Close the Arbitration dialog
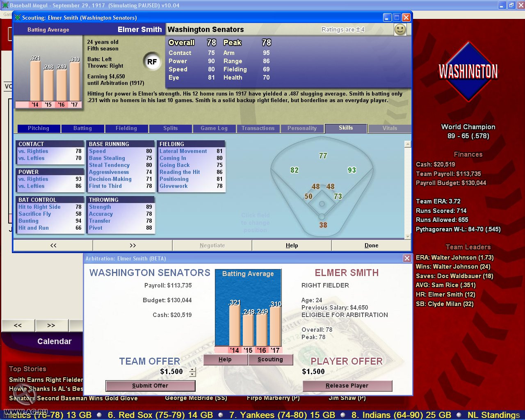Screen dimensions: 525x420 407,258
